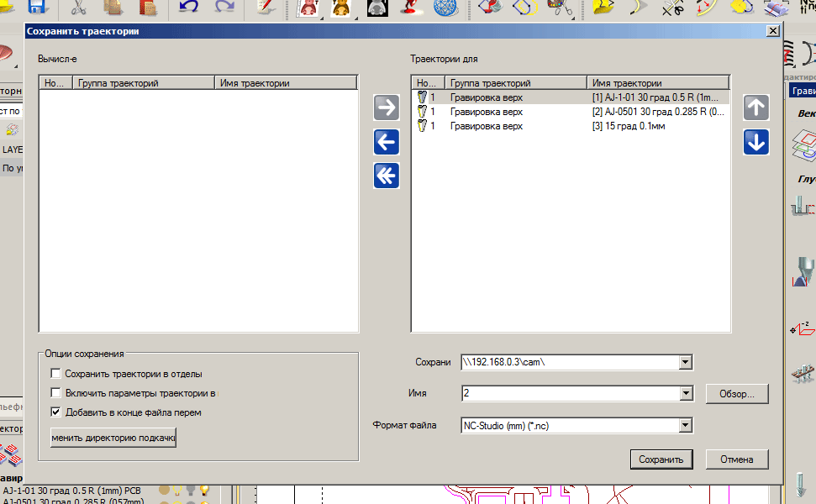The image size is (816, 504).
Task: Click the Обзор... browse button
Action: coord(736,394)
